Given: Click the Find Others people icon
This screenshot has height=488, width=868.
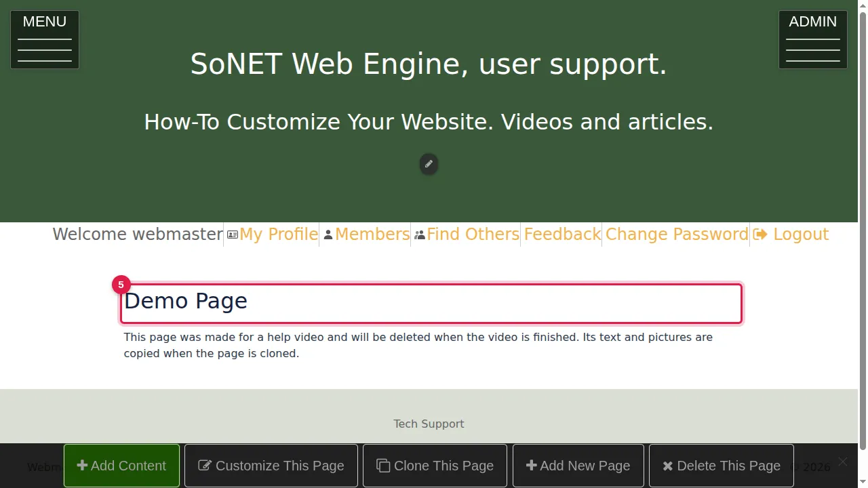Looking at the screenshot, I should click(420, 235).
